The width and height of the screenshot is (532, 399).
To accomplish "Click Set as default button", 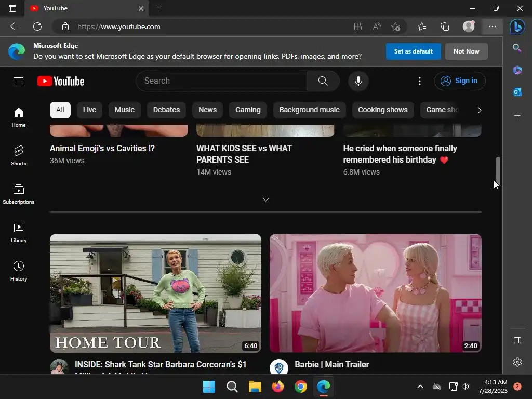I will 413,51.
